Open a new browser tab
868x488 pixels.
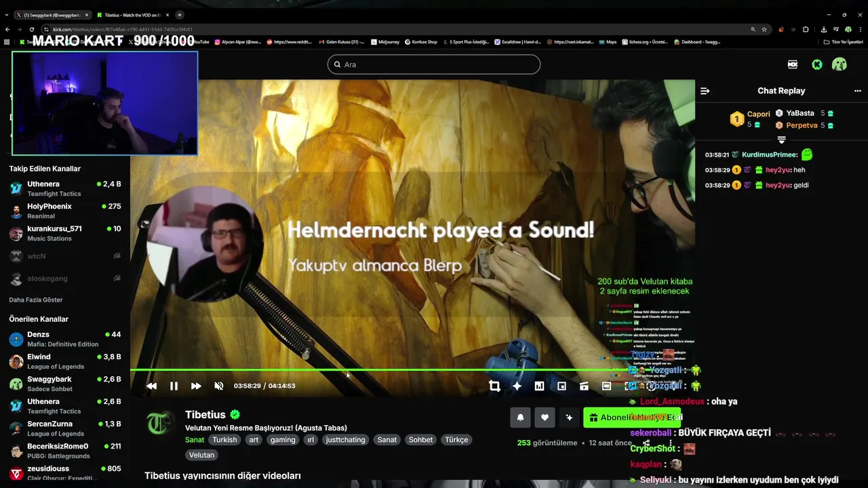(180, 15)
